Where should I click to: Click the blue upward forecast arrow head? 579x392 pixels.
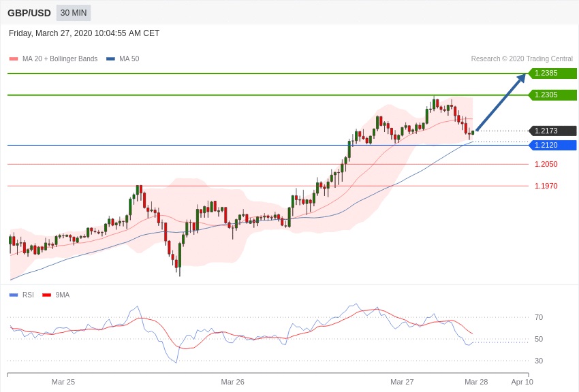coord(521,77)
